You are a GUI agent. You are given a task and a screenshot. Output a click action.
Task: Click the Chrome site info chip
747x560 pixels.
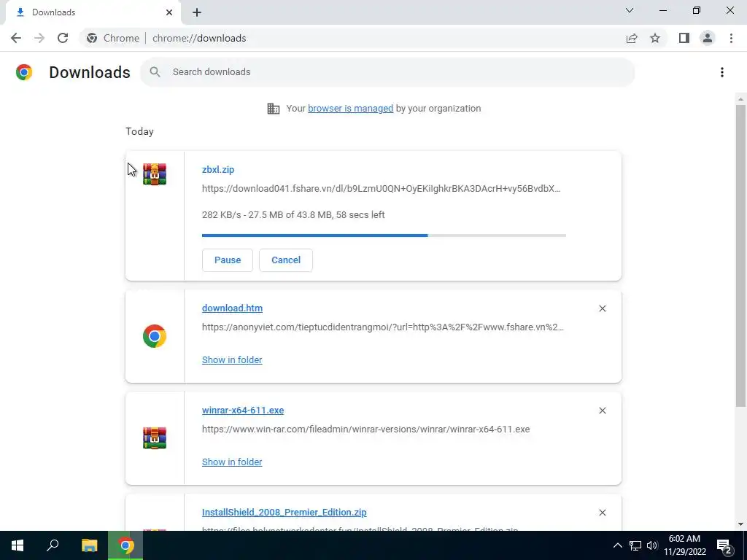click(x=113, y=38)
